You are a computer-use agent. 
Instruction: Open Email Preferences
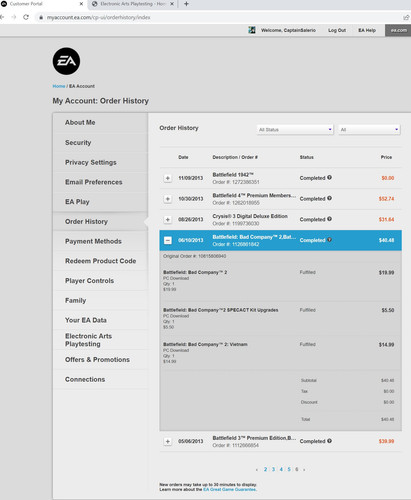point(100,182)
